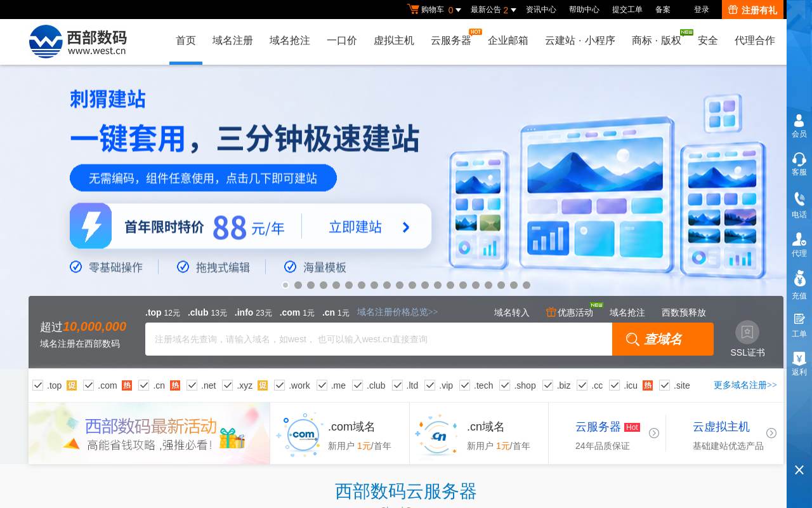This screenshot has height=508, width=812.
Task: Go to the 企业邮箱 menu item
Action: pos(508,41)
